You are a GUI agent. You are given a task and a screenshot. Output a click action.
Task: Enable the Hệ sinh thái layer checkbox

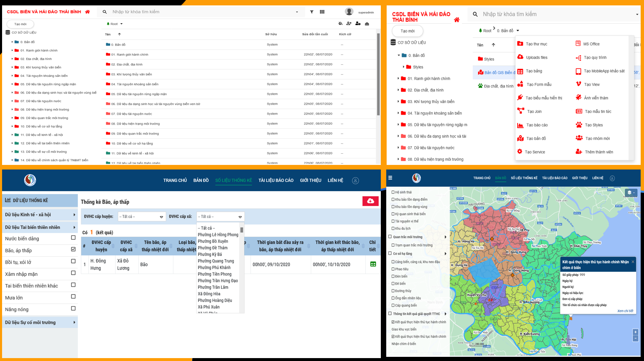click(x=393, y=192)
